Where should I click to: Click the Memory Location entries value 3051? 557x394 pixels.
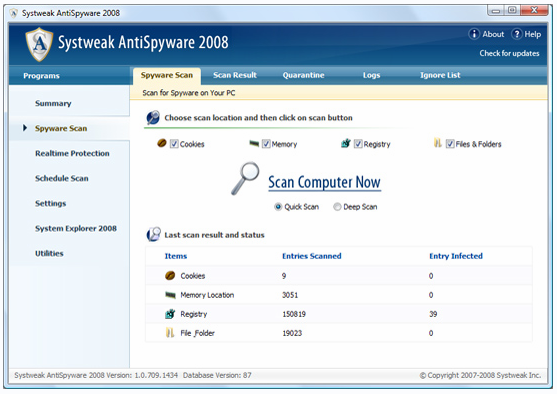click(x=290, y=295)
